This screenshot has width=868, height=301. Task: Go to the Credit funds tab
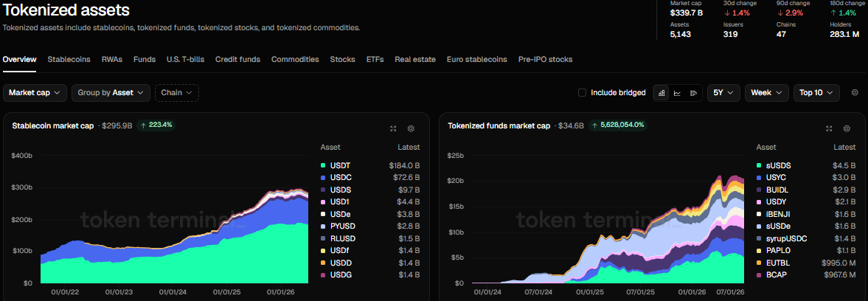point(237,60)
